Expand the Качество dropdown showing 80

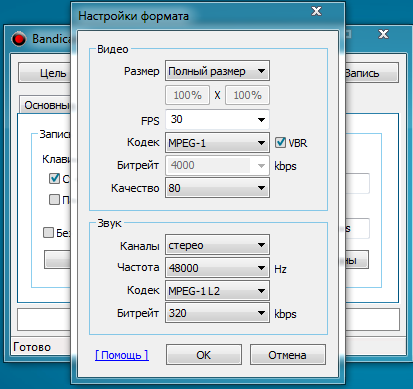217,188
